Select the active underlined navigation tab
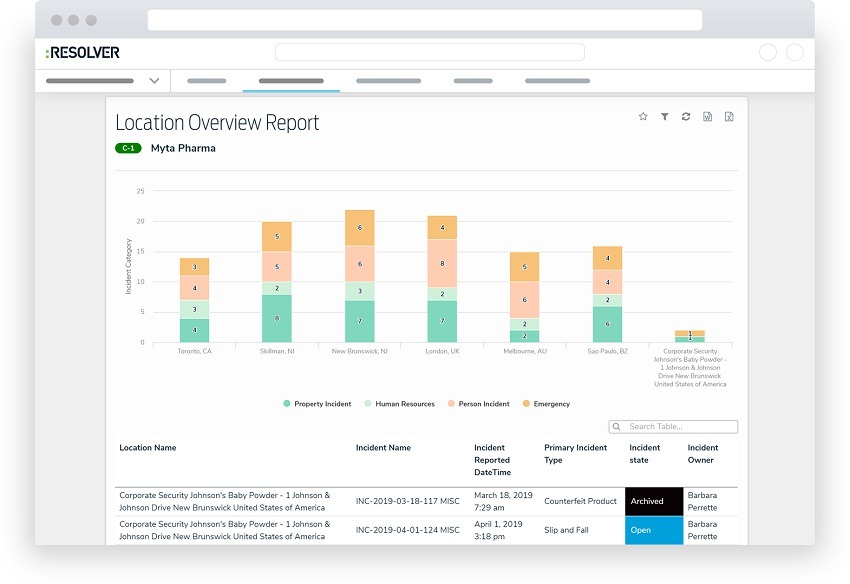The height and width of the screenshot is (584, 850). coord(290,80)
